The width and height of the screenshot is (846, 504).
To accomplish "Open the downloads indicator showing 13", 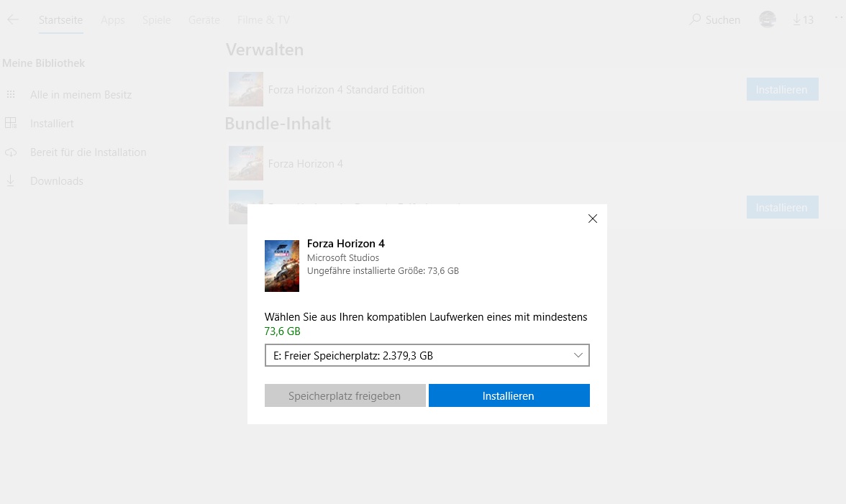I will click(x=803, y=20).
